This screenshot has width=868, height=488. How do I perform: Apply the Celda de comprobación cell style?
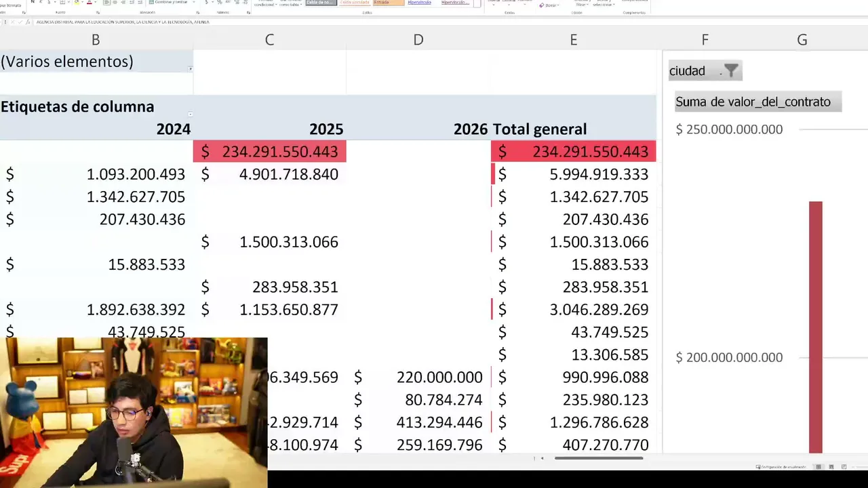pos(321,3)
